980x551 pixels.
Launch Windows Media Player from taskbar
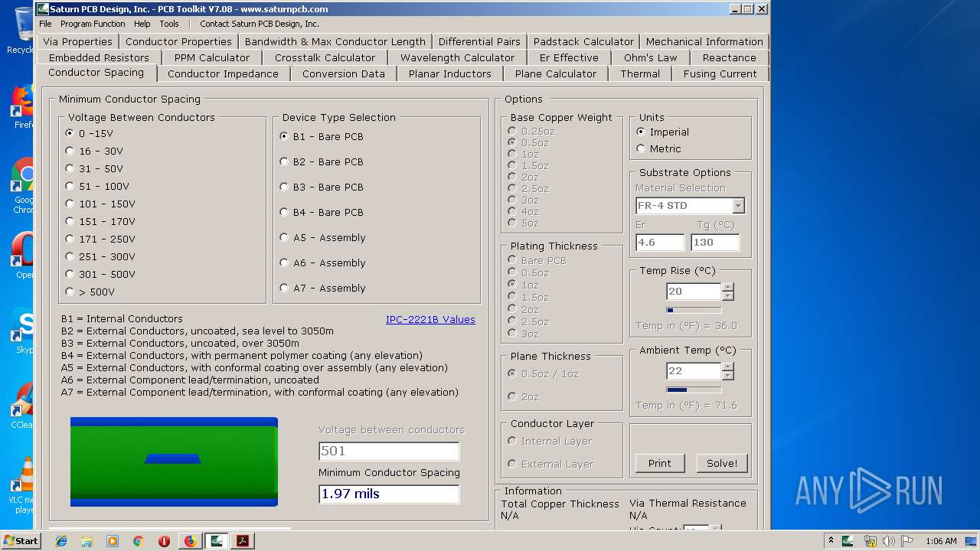click(113, 541)
